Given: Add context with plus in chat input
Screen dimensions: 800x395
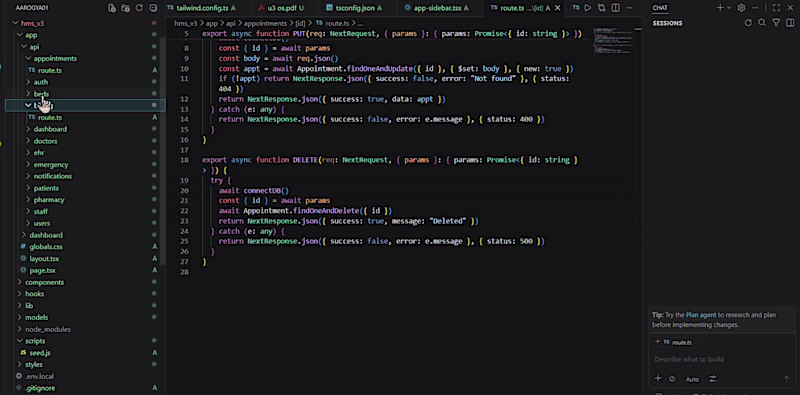Looking at the screenshot, I should [x=658, y=379].
